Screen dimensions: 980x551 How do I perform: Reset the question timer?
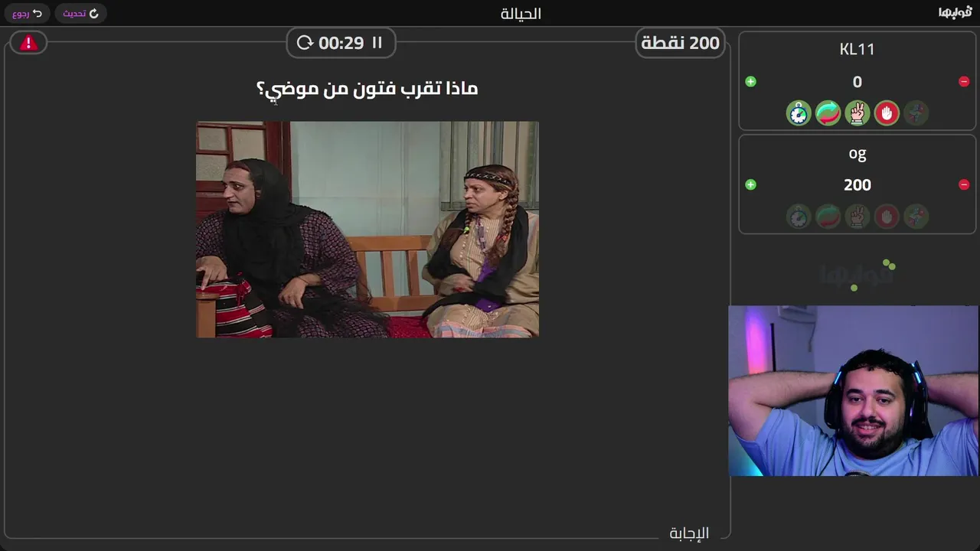click(x=305, y=43)
